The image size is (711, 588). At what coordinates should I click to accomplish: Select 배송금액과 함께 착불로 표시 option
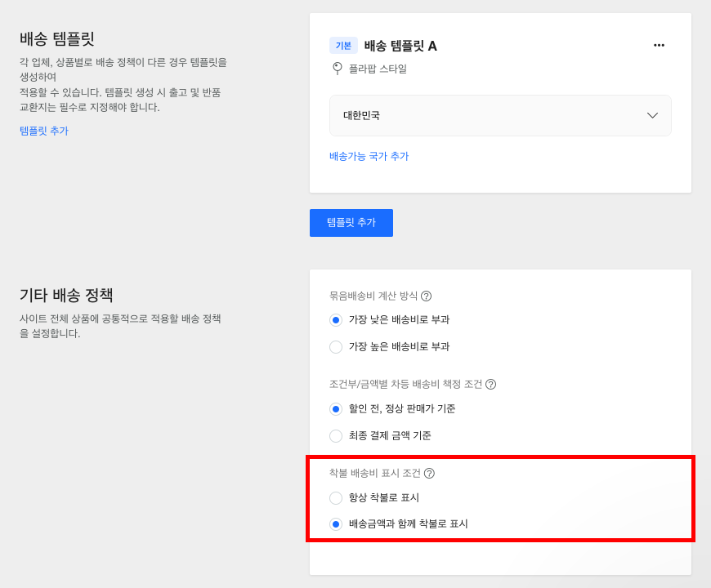(x=336, y=524)
